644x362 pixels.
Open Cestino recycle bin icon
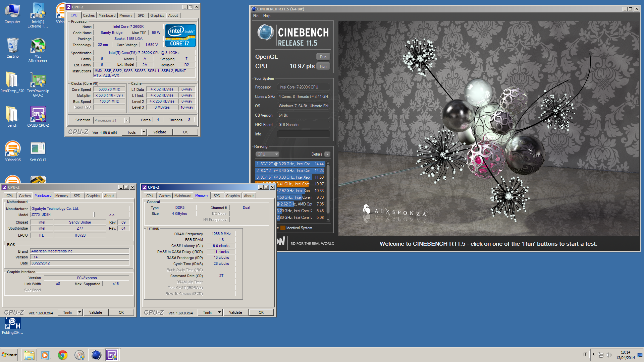[12, 48]
